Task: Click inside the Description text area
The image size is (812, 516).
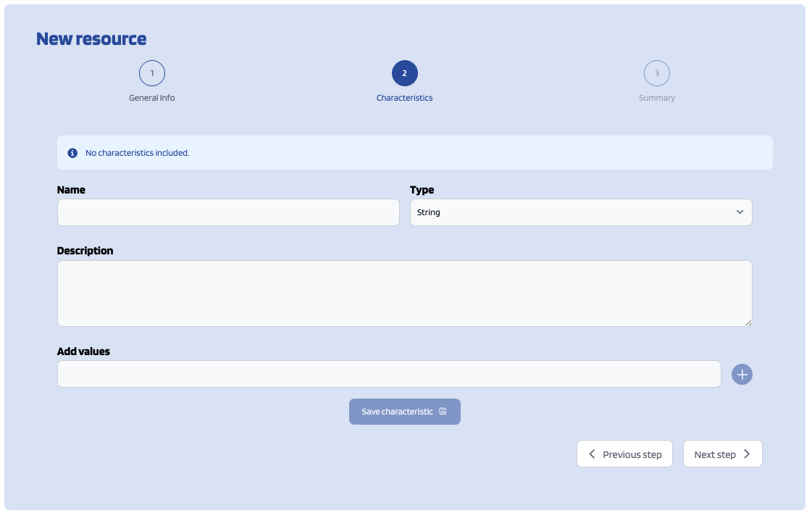Action: (x=404, y=294)
